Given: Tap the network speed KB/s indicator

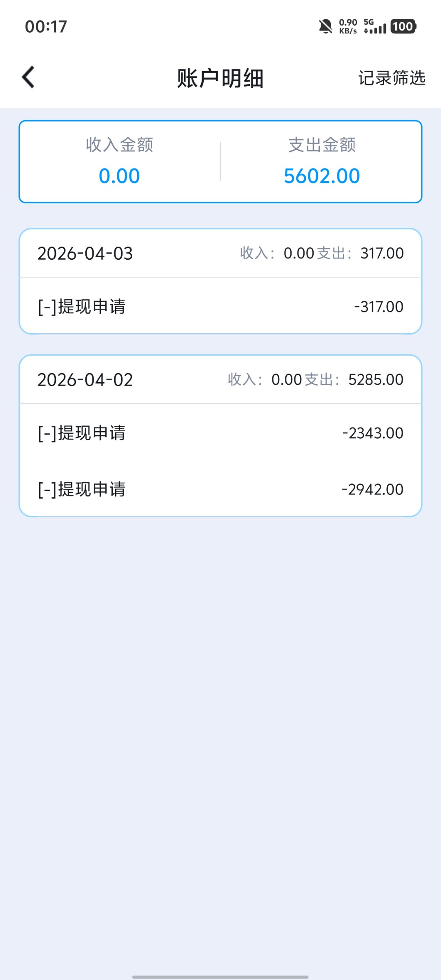Looking at the screenshot, I should coord(348,27).
